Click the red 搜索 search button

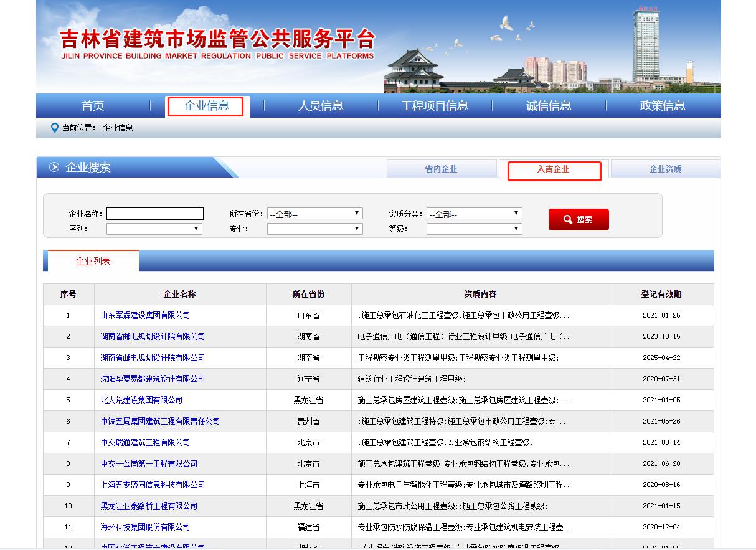click(x=578, y=219)
